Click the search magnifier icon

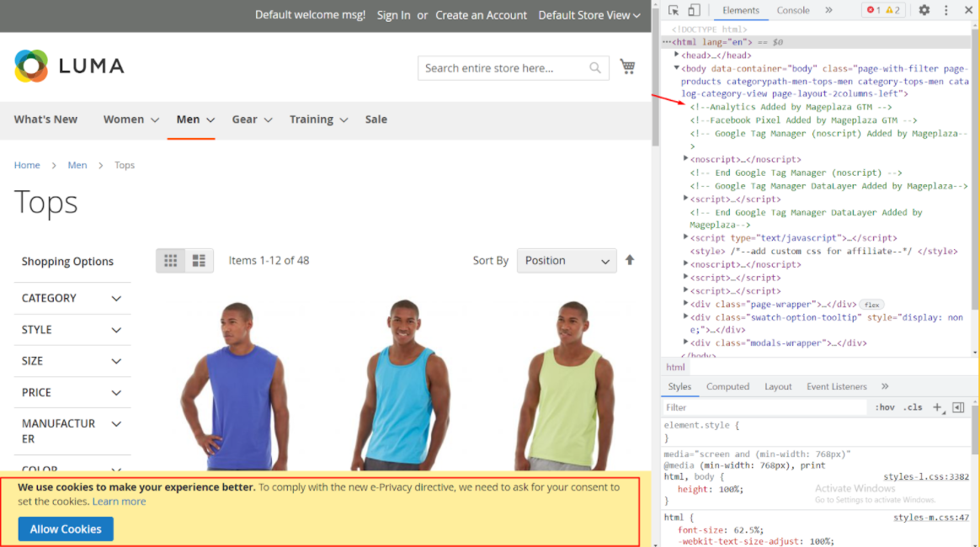pos(595,68)
